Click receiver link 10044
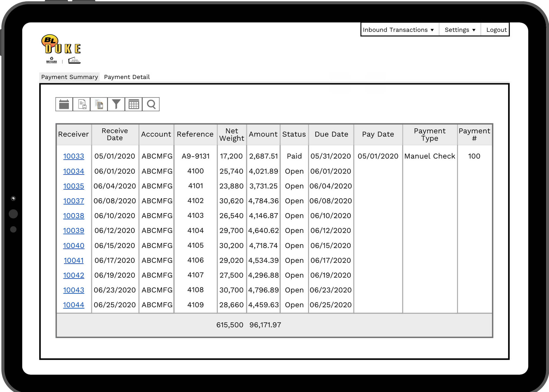549x392 pixels. [x=73, y=305]
